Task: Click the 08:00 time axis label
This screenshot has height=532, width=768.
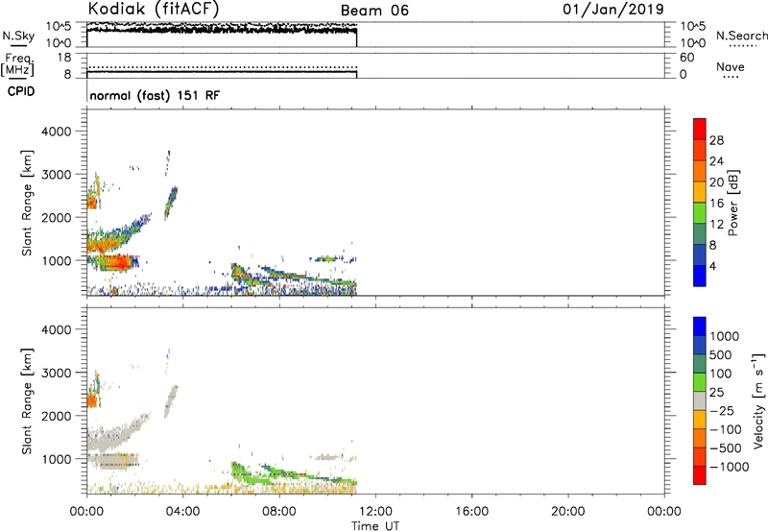Action: 279,512
